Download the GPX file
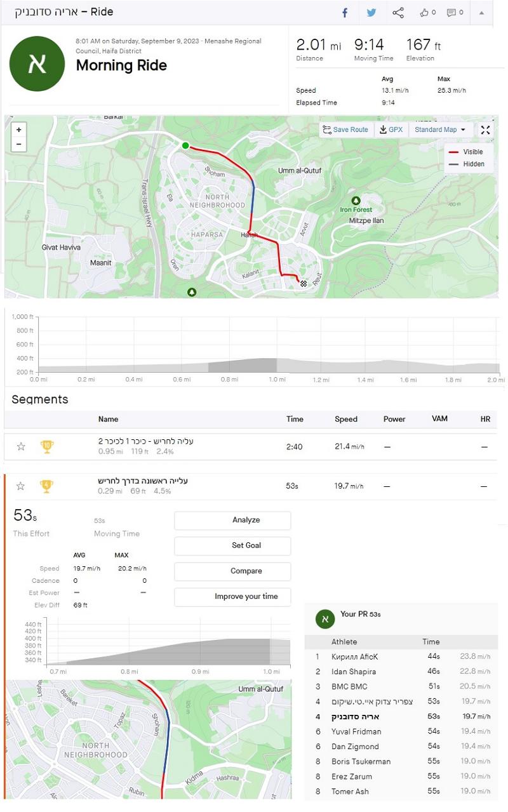This screenshot has width=508, height=812. coord(391,130)
